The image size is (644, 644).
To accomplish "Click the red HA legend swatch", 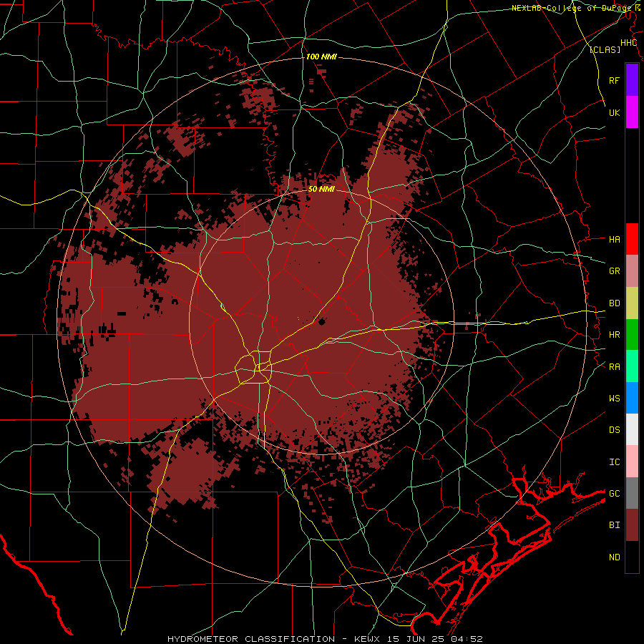I will click(632, 239).
